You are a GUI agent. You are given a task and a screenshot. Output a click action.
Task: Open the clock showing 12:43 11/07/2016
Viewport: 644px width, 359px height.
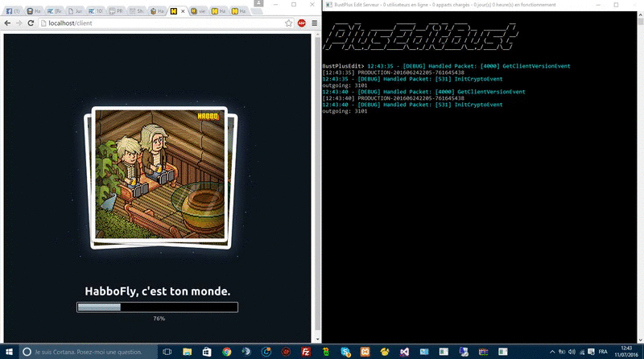point(626,352)
